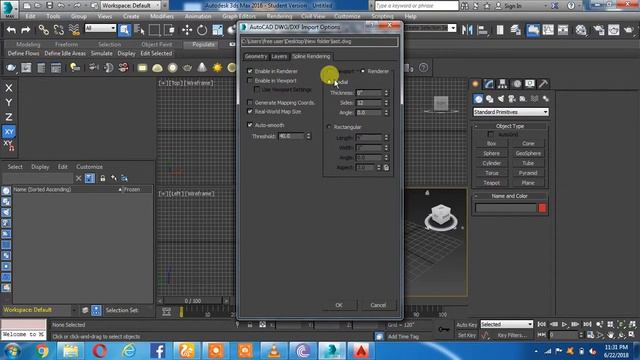640x360 pixels.
Task: Choose the Rectangular Selection Region tool
Action: [x=154, y=30]
